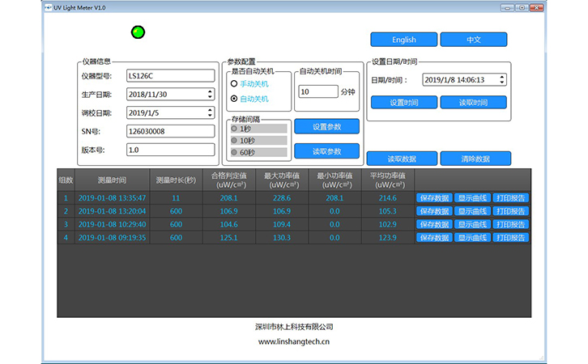Screen dimensions: 588x364
Task: Click the 生产日期 date spinner arrows
Action: [210, 94]
